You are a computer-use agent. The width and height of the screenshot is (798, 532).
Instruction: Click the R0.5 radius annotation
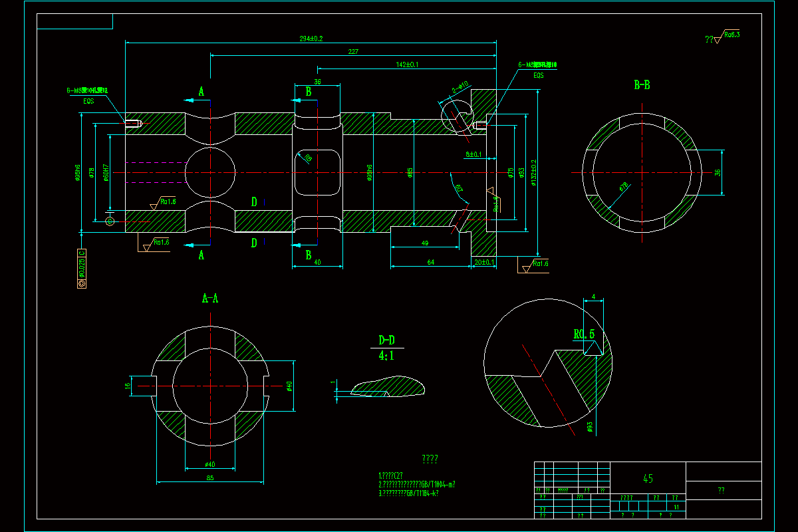point(584,334)
